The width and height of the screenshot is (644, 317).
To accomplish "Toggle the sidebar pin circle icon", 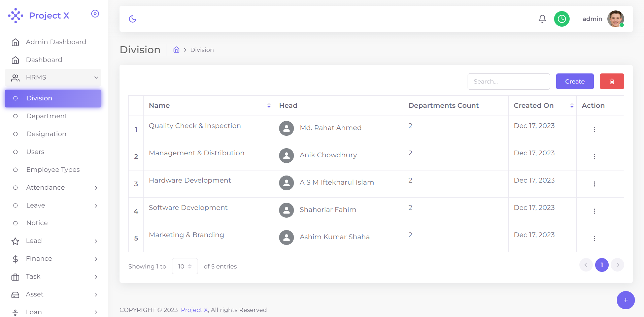I will [x=95, y=14].
